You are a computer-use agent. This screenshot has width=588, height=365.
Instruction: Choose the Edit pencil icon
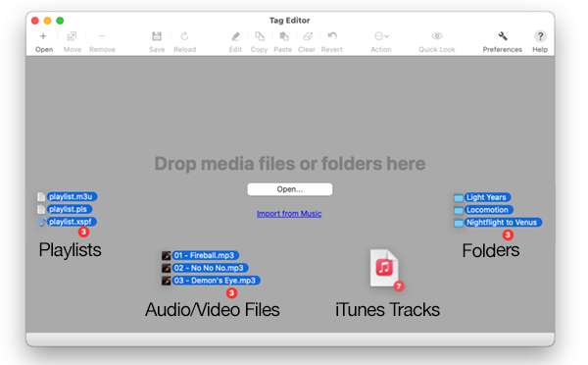[235, 36]
